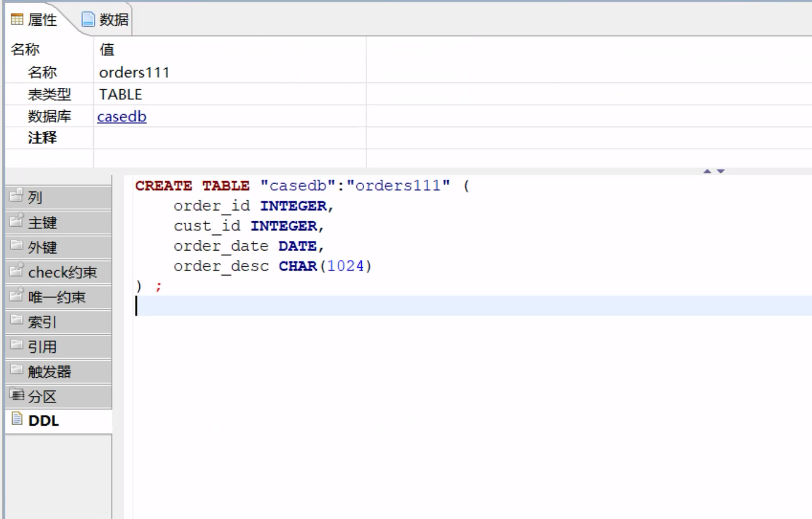Select the 主键 side tab

pyautogui.click(x=58, y=222)
